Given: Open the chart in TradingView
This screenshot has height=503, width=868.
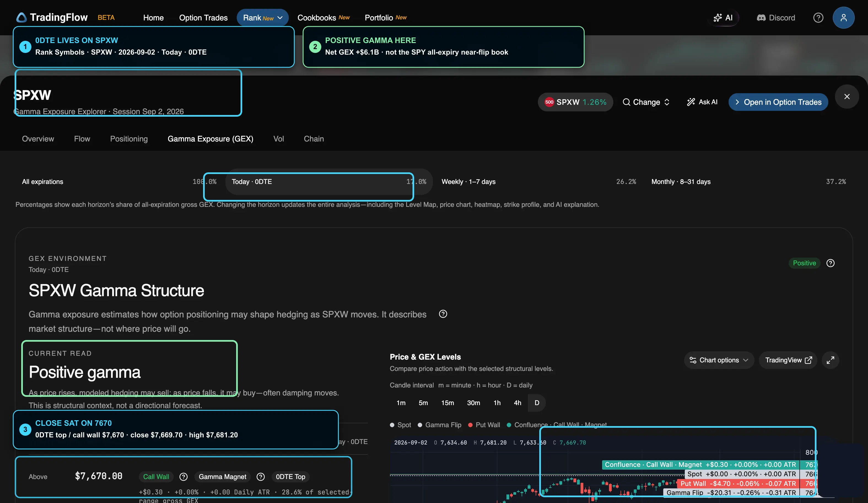Looking at the screenshot, I should click(788, 360).
